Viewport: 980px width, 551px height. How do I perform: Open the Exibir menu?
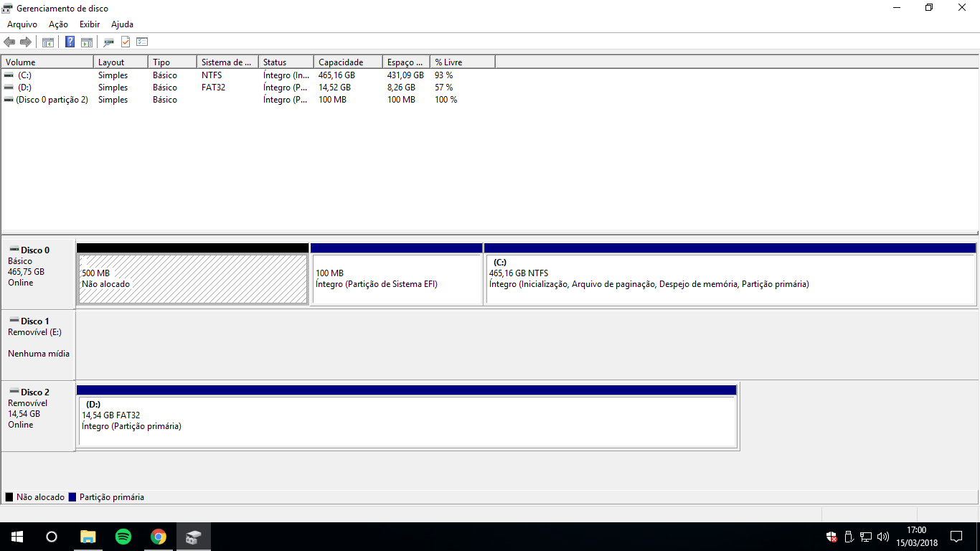click(x=90, y=24)
